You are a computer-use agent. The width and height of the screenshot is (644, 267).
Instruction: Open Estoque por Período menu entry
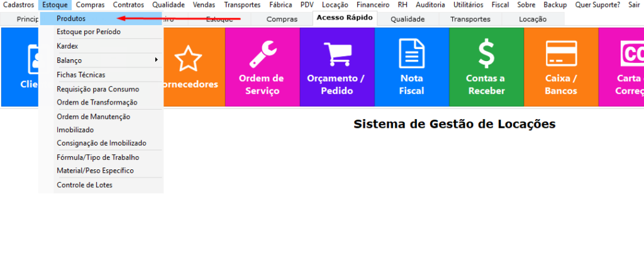(89, 31)
